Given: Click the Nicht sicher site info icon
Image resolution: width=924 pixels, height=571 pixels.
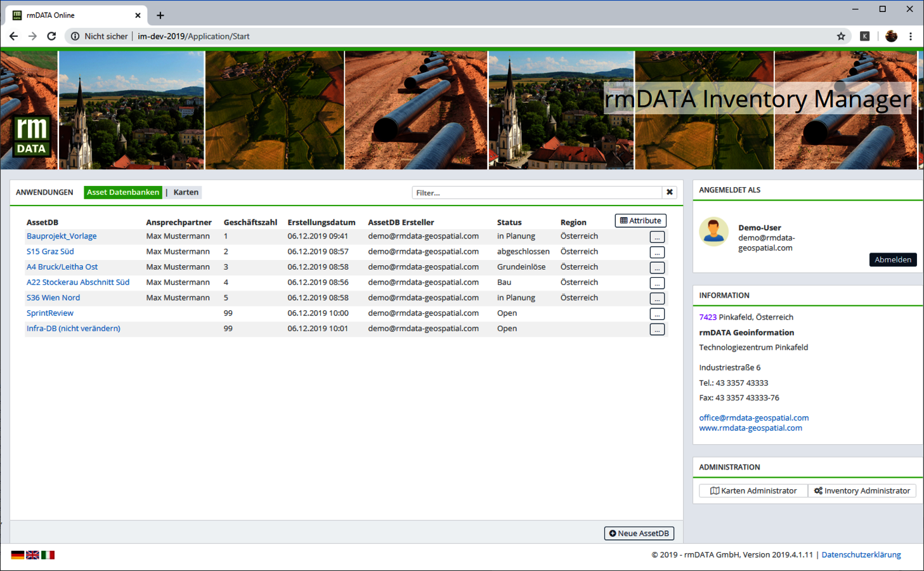Looking at the screenshot, I should click(75, 36).
